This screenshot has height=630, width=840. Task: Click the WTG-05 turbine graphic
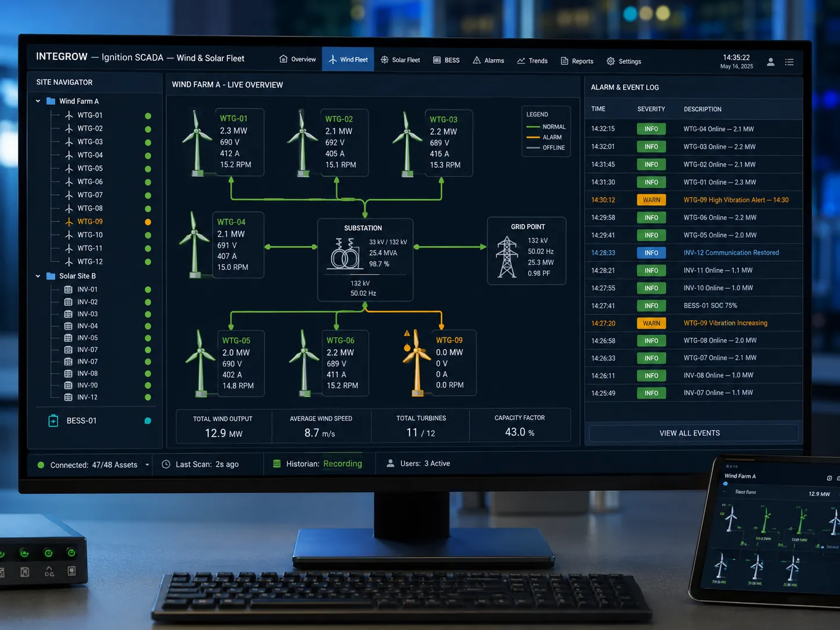point(200,363)
